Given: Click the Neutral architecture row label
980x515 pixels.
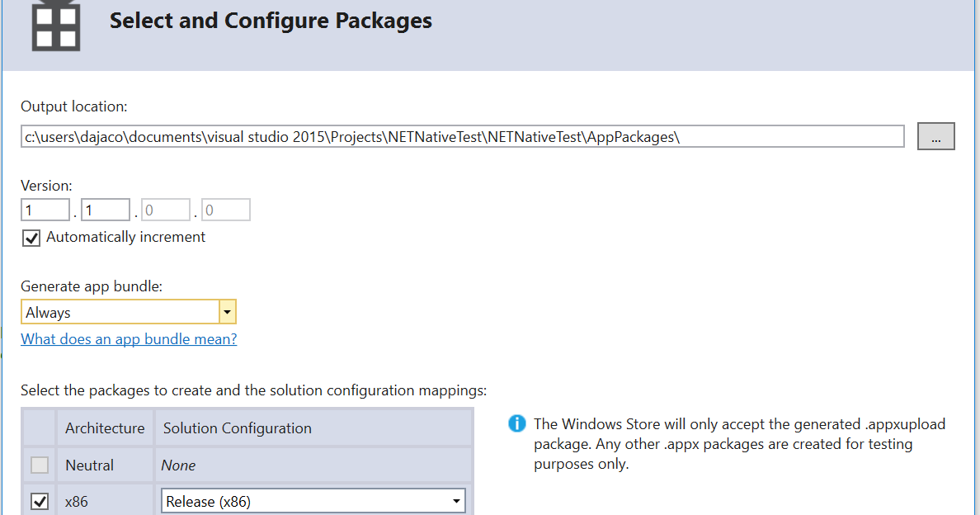Looking at the screenshot, I should click(x=90, y=465).
